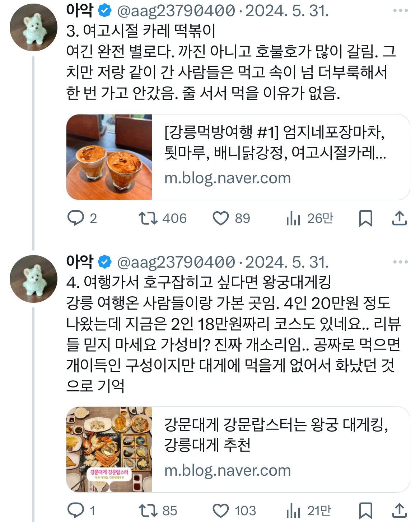Tap the crab dinner preview thumbnail
420x522 pixels.
tap(109, 449)
